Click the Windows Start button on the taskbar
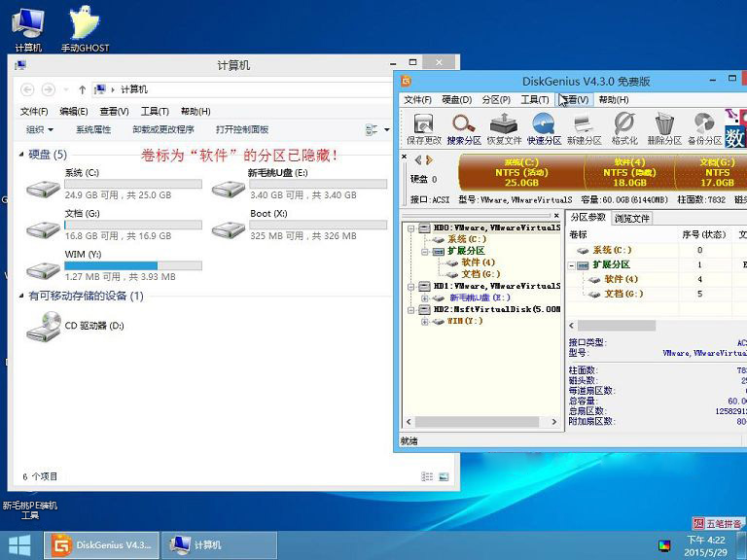The height and width of the screenshot is (560, 747). tap(18, 544)
